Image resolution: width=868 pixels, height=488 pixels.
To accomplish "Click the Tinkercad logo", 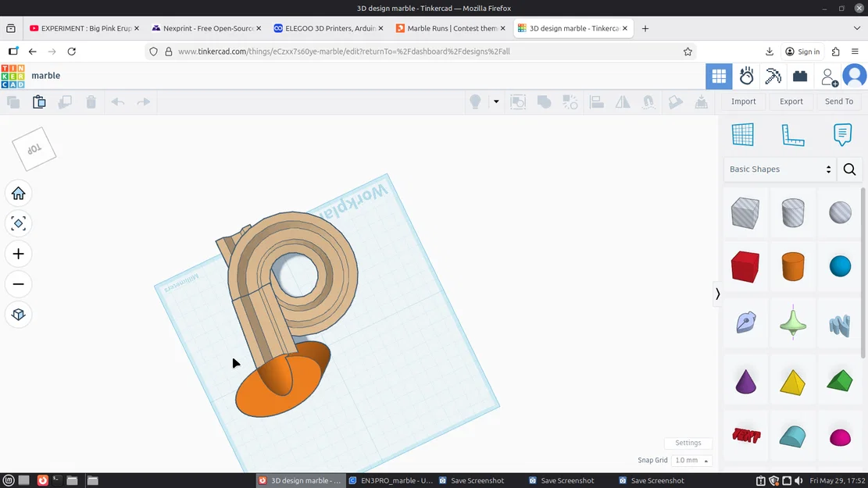I will (13, 77).
